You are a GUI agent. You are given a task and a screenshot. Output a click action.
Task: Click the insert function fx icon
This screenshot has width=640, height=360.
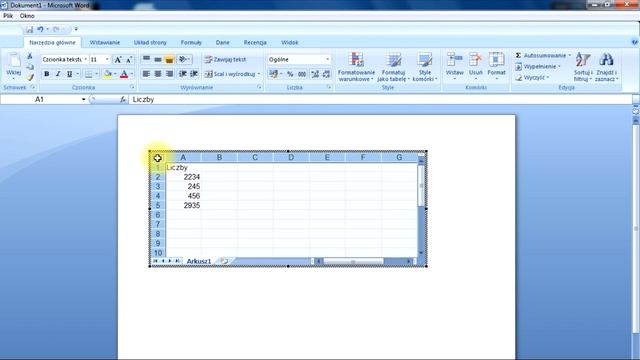[123, 100]
